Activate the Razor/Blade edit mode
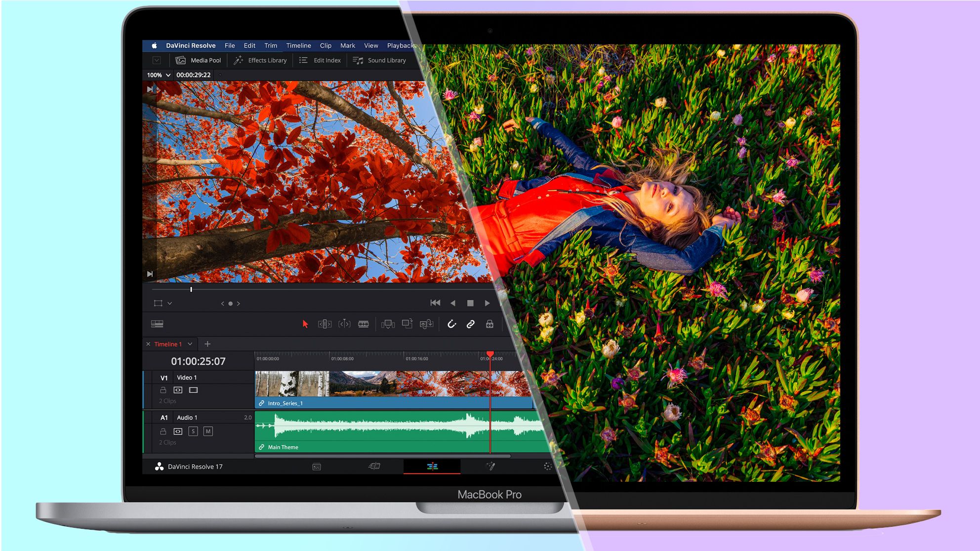Image resolution: width=980 pixels, height=551 pixels. 364,324
